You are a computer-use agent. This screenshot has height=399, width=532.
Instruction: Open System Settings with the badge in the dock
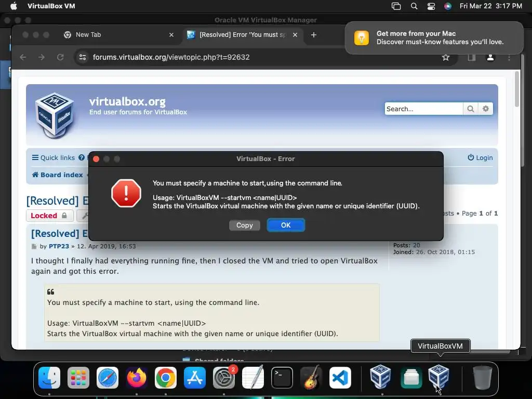tap(224, 378)
